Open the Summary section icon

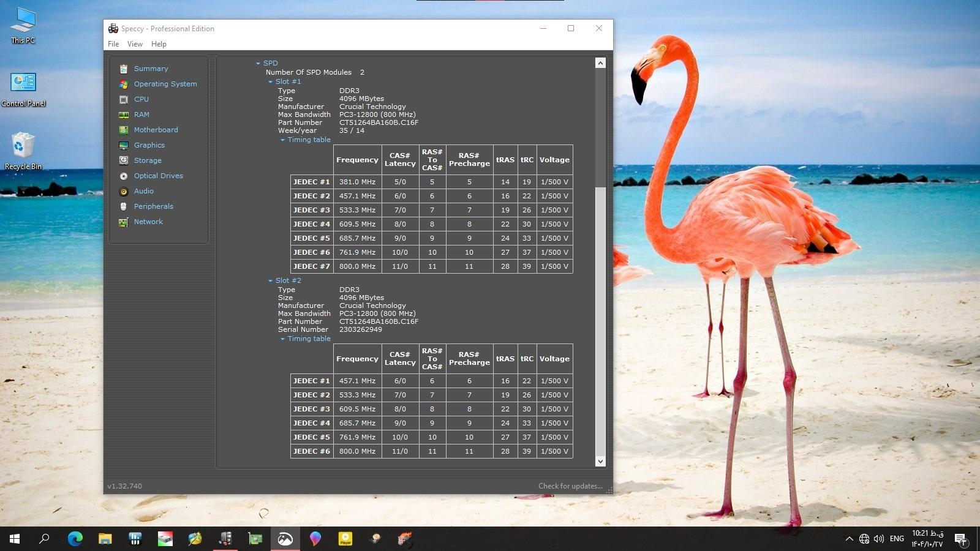(x=124, y=69)
